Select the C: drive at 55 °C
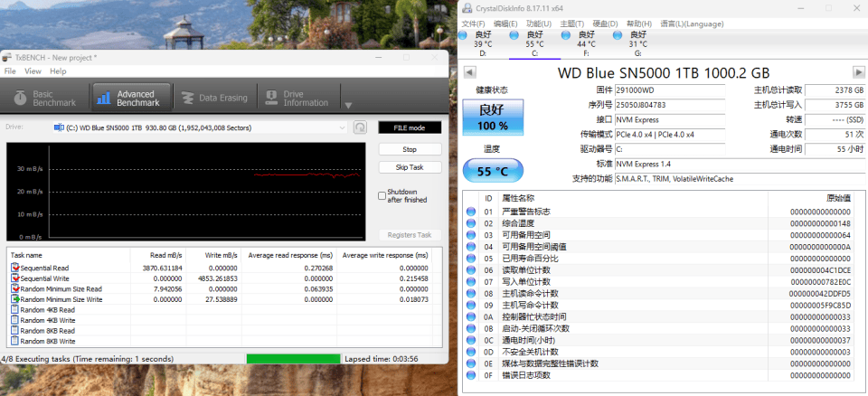The width and height of the screenshot is (868, 396). pyautogui.click(x=534, y=43)
